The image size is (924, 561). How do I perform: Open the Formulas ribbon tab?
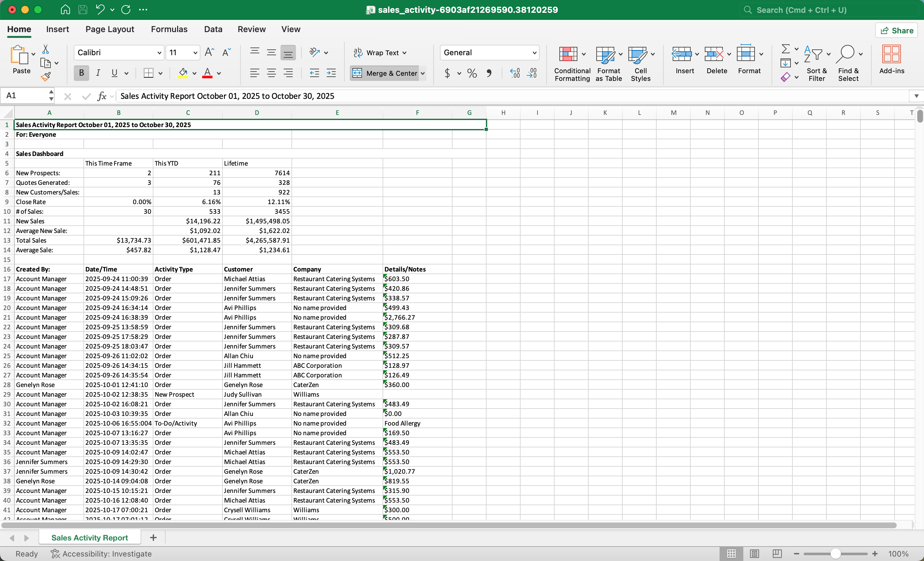point(169,29)
